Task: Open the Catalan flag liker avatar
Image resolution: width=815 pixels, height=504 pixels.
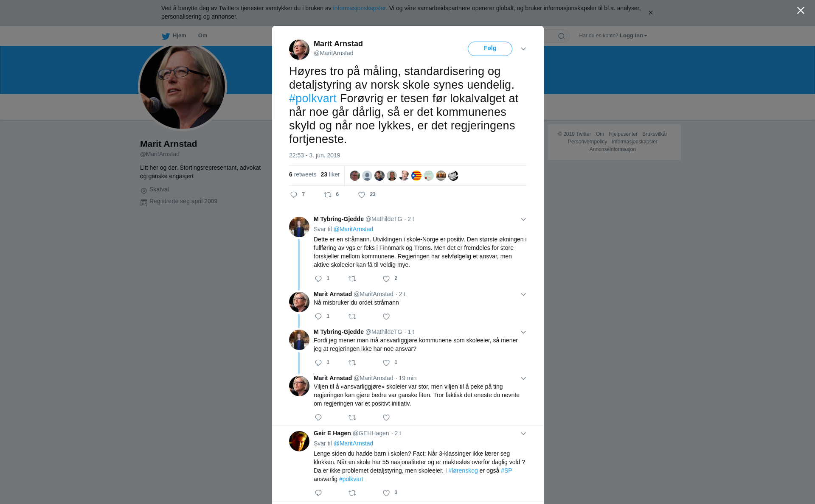Action: 416,176
